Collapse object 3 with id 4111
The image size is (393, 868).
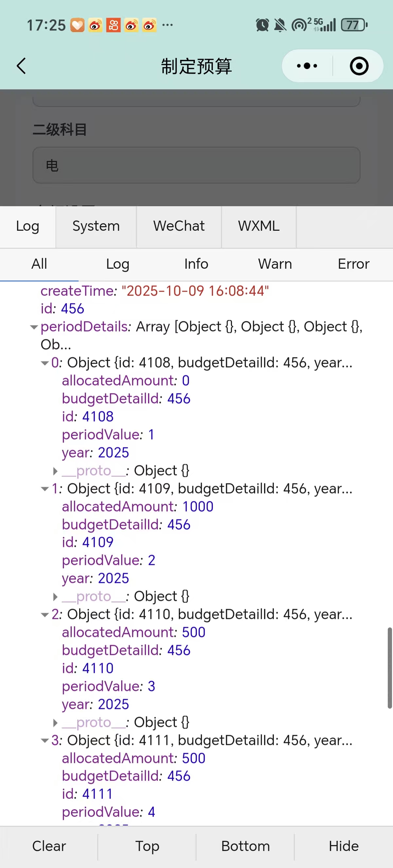pyautogui.click(x=45, y=741)
